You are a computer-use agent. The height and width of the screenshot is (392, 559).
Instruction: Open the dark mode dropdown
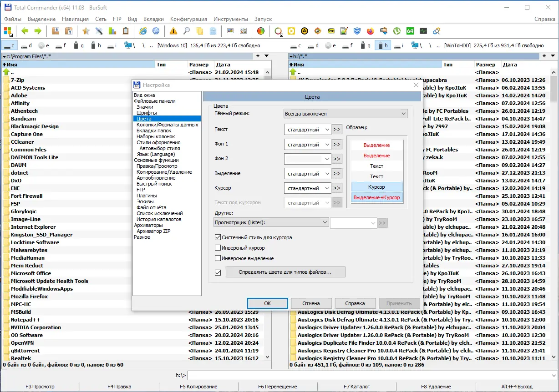coord(345,113)
